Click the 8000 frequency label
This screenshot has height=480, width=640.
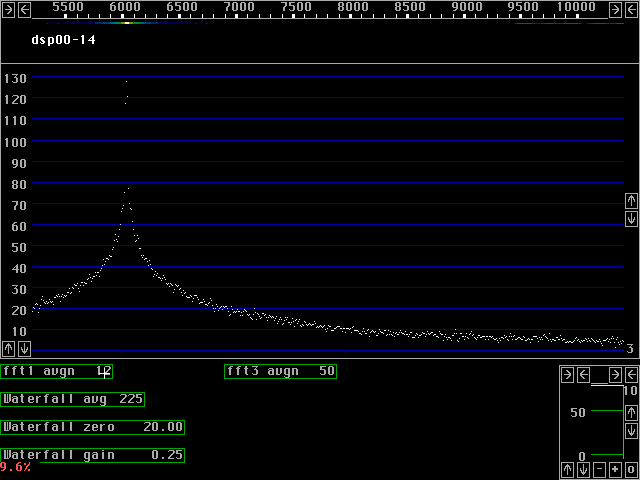click(353, 7)
